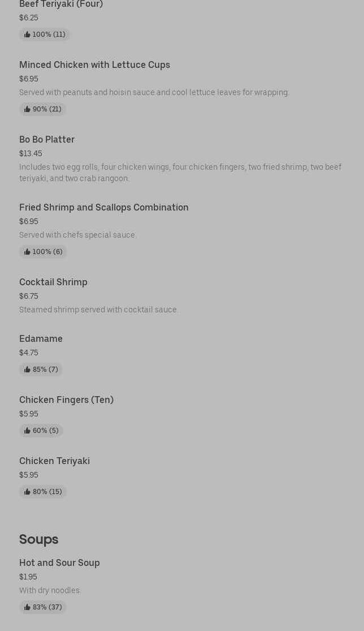Choose Hot and Sour Soup title
364x631 pixels.
click(x=59, y=563)
